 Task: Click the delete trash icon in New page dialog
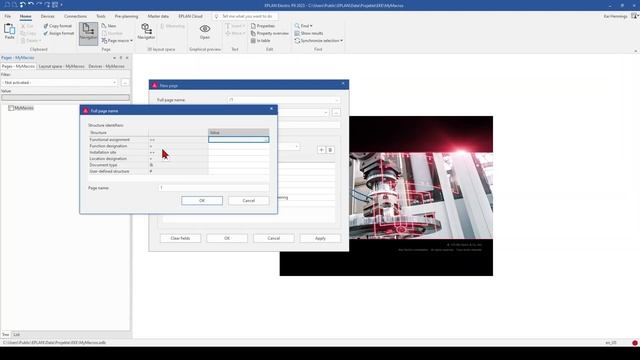330,150
